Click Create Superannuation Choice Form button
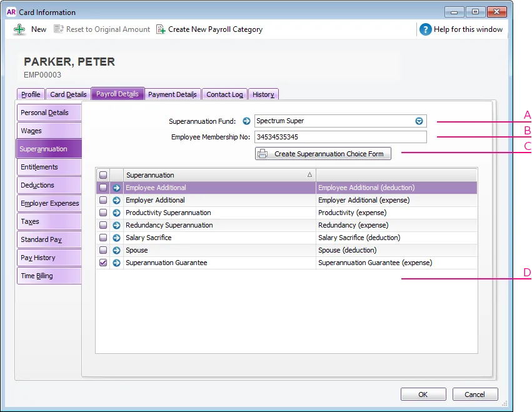The image size is (532, 412). 323,154
